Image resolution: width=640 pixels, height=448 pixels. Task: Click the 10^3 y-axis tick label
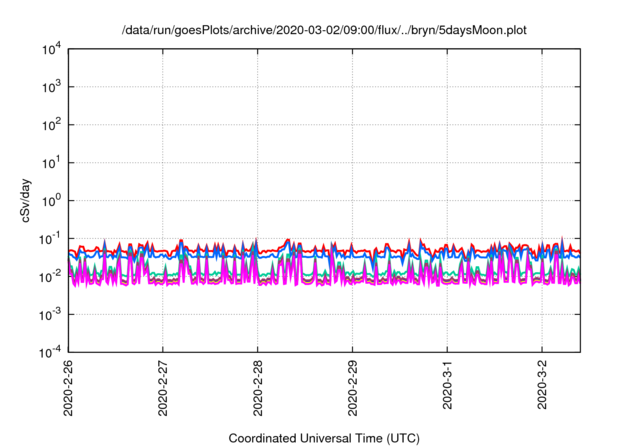(51, 87)
